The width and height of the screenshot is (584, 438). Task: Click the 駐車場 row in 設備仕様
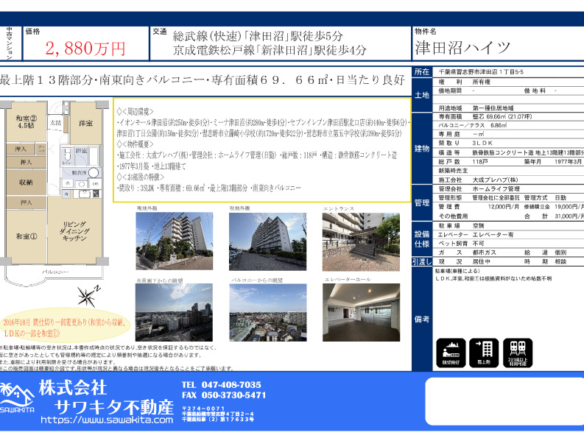coord(509,226)
